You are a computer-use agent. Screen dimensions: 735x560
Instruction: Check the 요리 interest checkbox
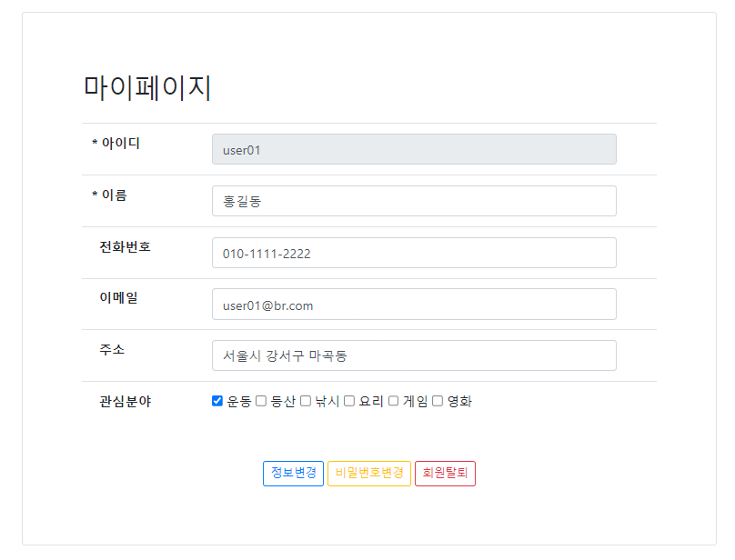349,401
